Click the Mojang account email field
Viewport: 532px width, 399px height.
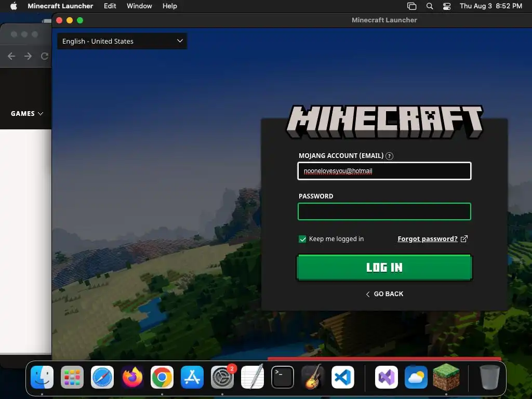(x=384, y=171)
